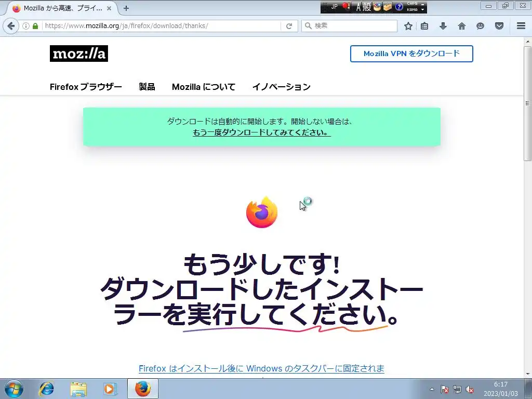Open site information icon in address bar
Image resolution: width=532 pixels, height=399 pixels.
click(x=26, y=26)
